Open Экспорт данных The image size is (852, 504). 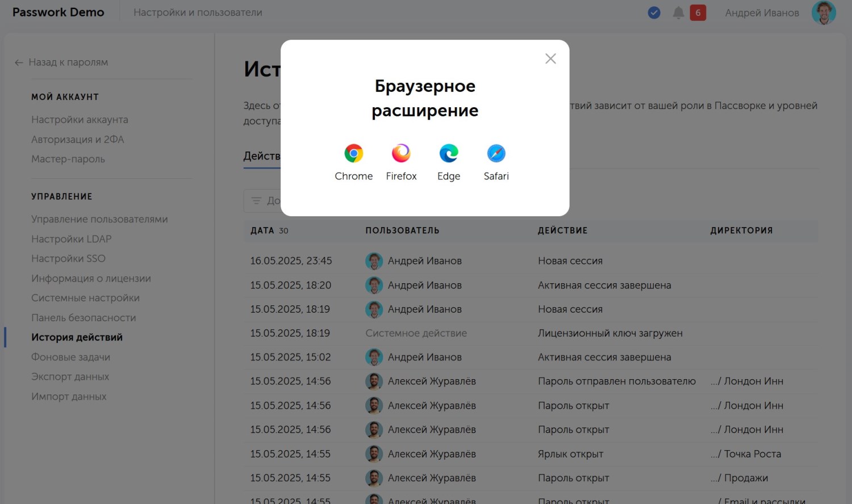(x=70, y=377)
